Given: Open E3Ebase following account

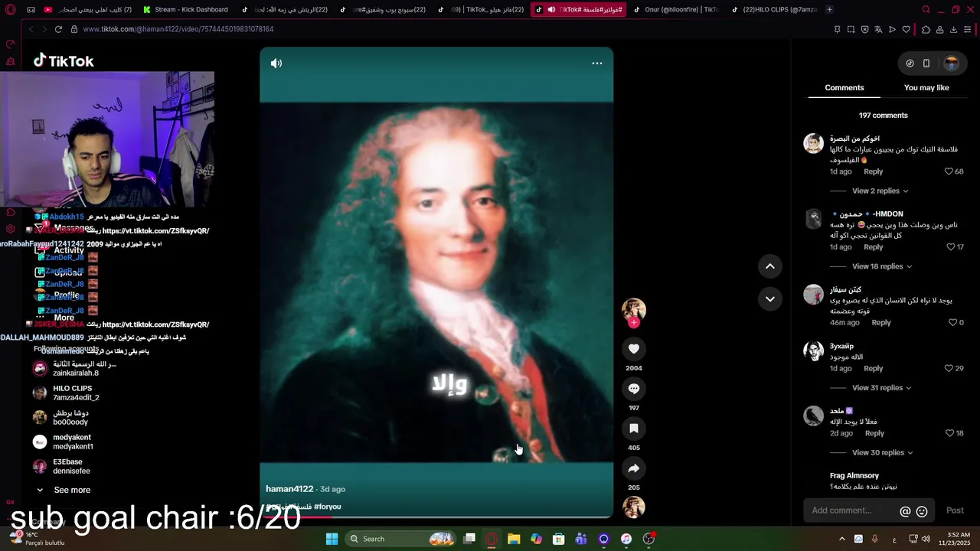Looking at the screenshot, I should click(61, 467).
